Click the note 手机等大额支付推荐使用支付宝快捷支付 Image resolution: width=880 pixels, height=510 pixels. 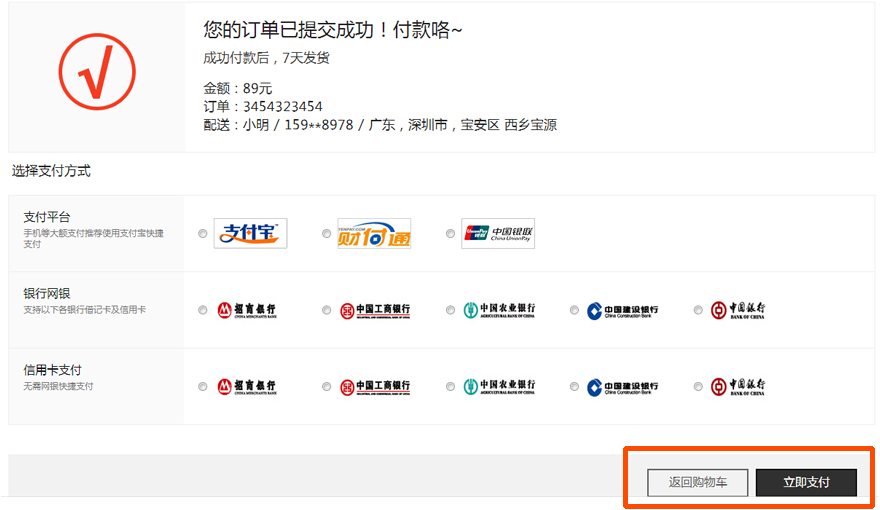93,238
